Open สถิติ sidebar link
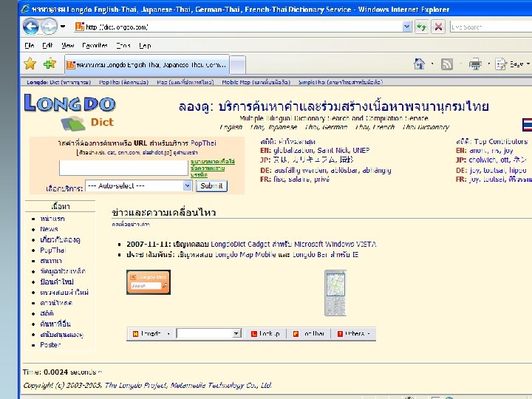532x399 pixels. pos(47,313)
